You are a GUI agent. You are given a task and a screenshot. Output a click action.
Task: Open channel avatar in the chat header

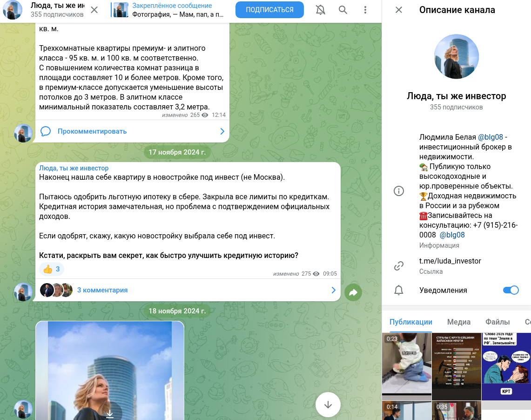pos(13,10)
